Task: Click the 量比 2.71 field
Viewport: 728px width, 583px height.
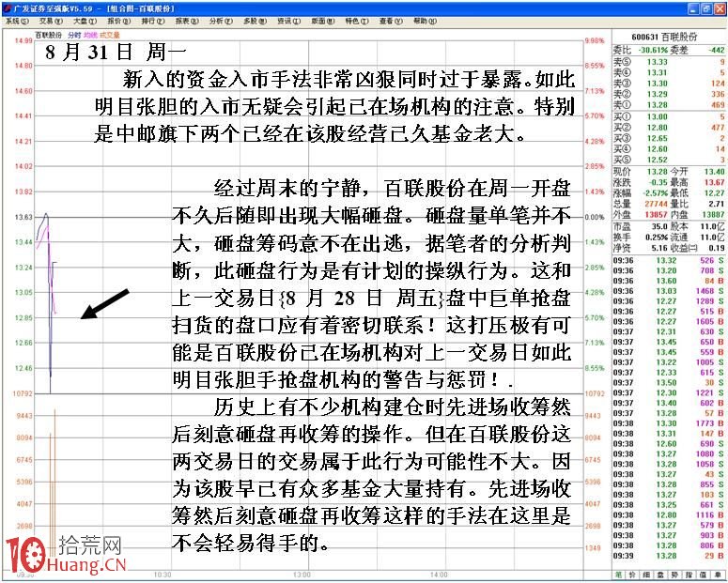Action: (697, 204)
